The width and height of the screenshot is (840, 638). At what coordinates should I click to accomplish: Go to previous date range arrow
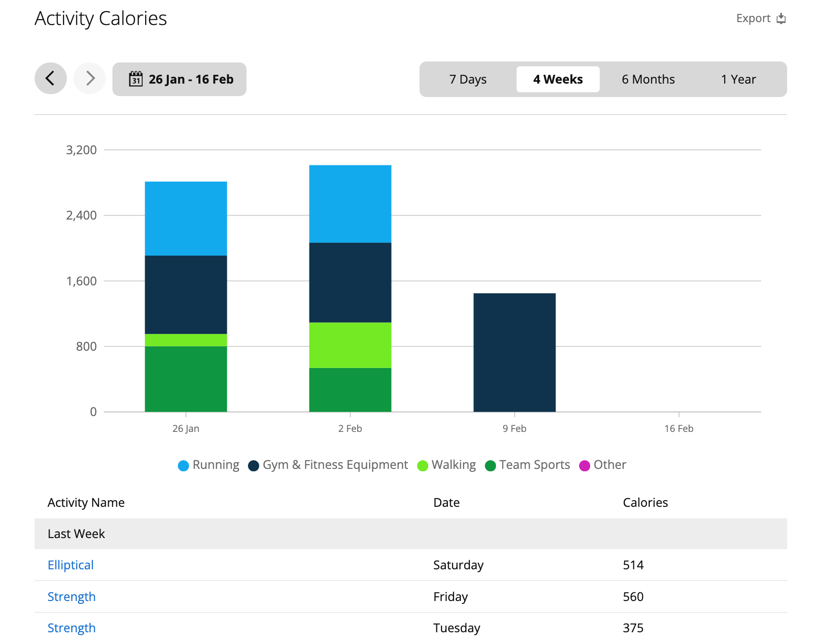point(50,78)
